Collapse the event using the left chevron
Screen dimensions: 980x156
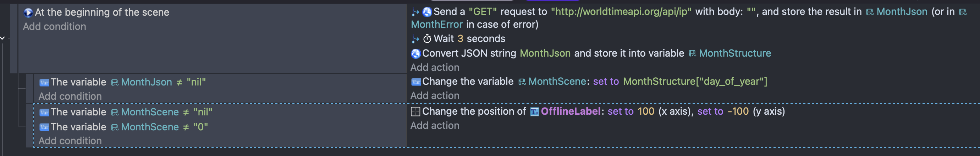[x=3, y=38]
